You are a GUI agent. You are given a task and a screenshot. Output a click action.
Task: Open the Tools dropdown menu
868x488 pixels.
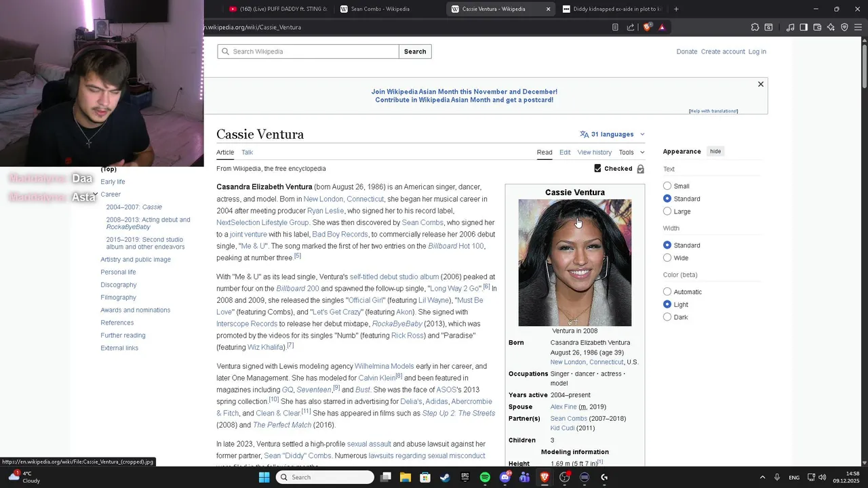tap(631, 152)
